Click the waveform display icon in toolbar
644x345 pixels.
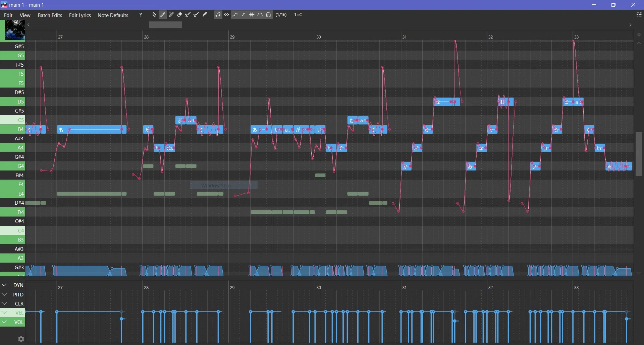point(252,14)
